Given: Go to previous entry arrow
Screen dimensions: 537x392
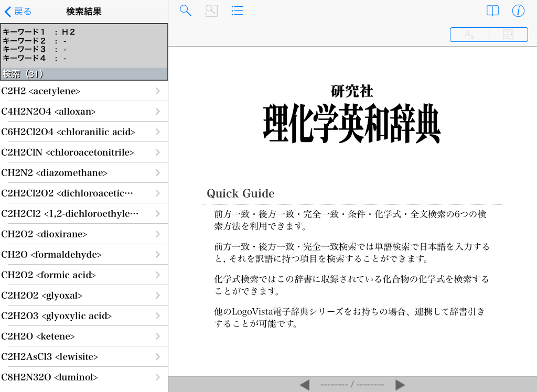Looking at the screenshot, I should [x=304, y=385].
